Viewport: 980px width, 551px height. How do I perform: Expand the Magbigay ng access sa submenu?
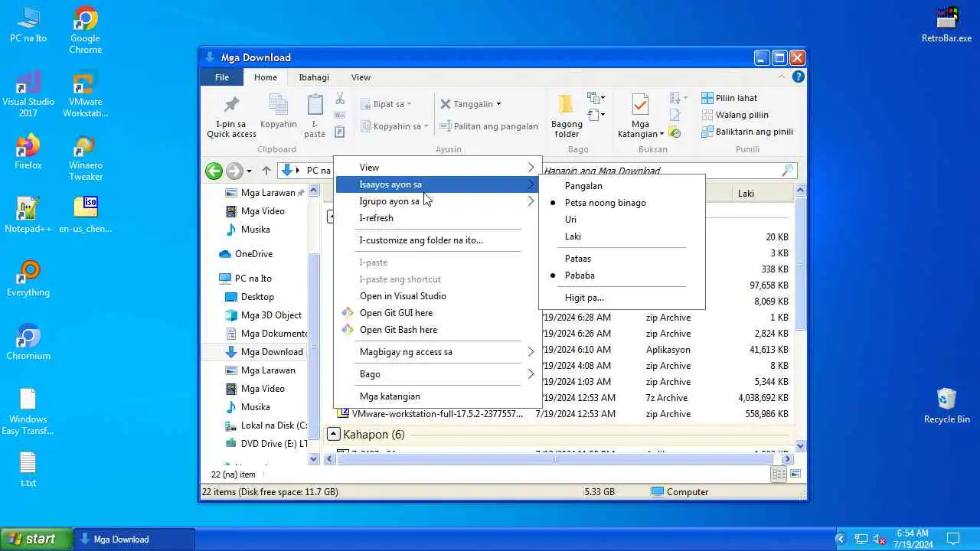coord(437,352)
